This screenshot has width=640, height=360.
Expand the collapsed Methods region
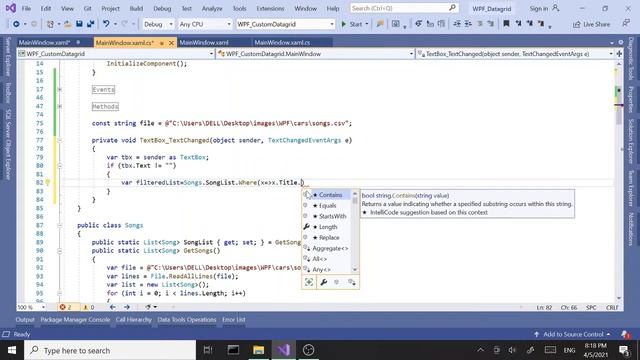(x=60, y=107)
